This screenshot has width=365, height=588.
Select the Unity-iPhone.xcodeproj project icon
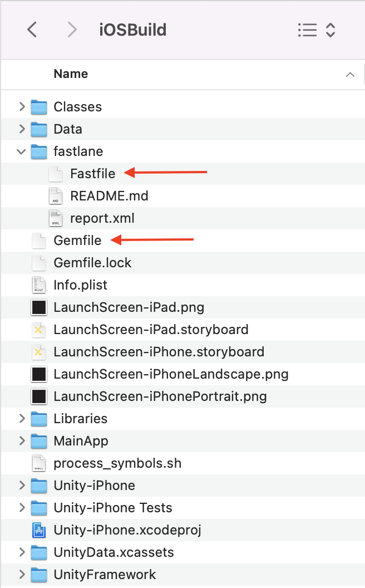39,530
